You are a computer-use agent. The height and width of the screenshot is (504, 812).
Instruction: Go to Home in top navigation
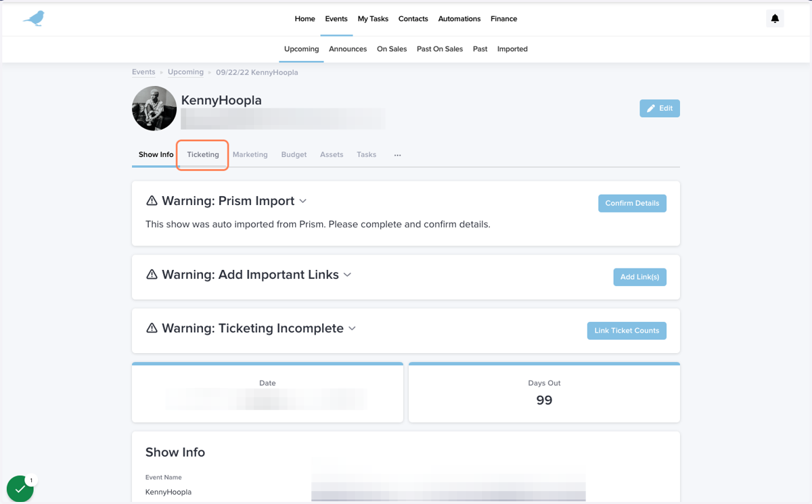point(304,19)
